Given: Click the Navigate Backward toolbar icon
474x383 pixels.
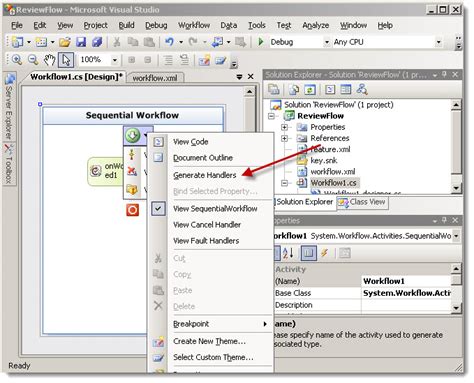Looking at the screenshot, I should pos(217,42).
